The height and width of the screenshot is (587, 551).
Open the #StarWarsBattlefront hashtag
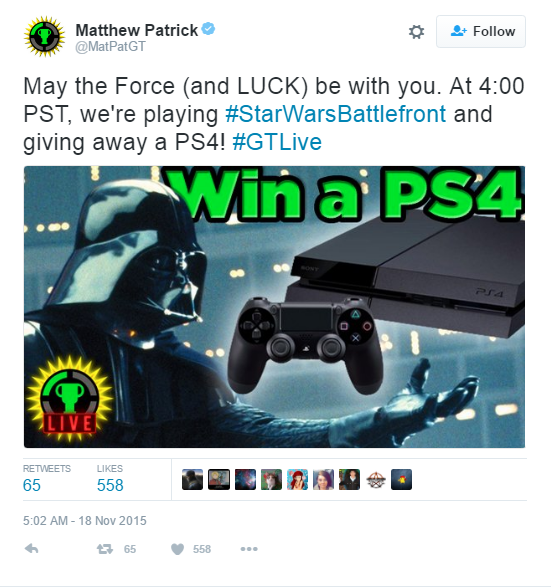[336, 114]
